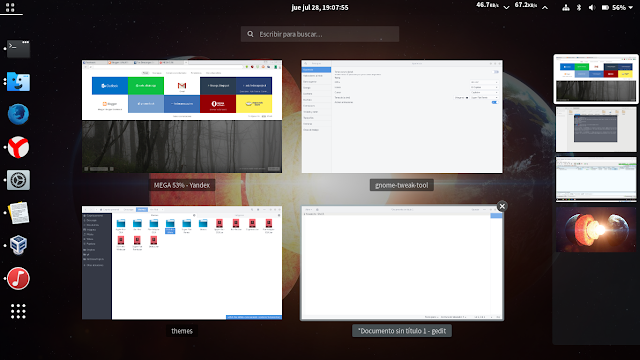
Task: Open system menu arrow beside battery percentage
Action: pyautogui.click(x=631, y=7)
